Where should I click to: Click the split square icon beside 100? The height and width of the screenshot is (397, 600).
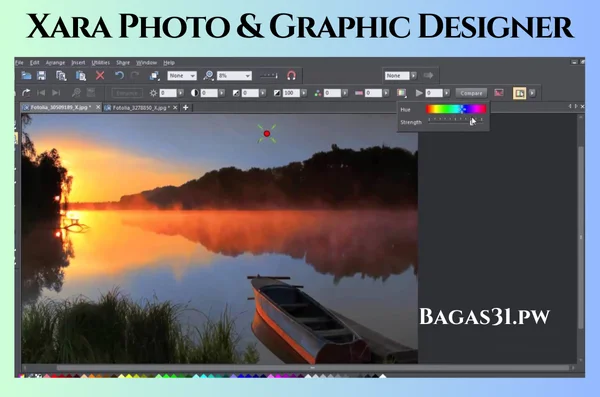click(x=277, y=93)
